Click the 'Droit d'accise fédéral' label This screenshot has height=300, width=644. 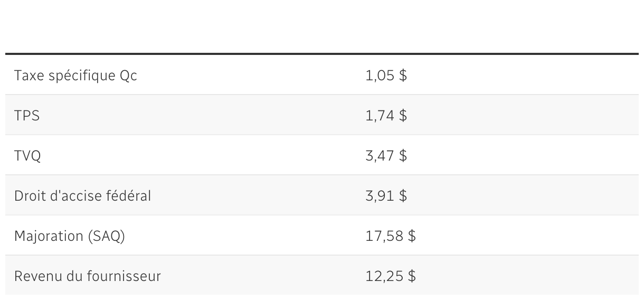[82, 196]
